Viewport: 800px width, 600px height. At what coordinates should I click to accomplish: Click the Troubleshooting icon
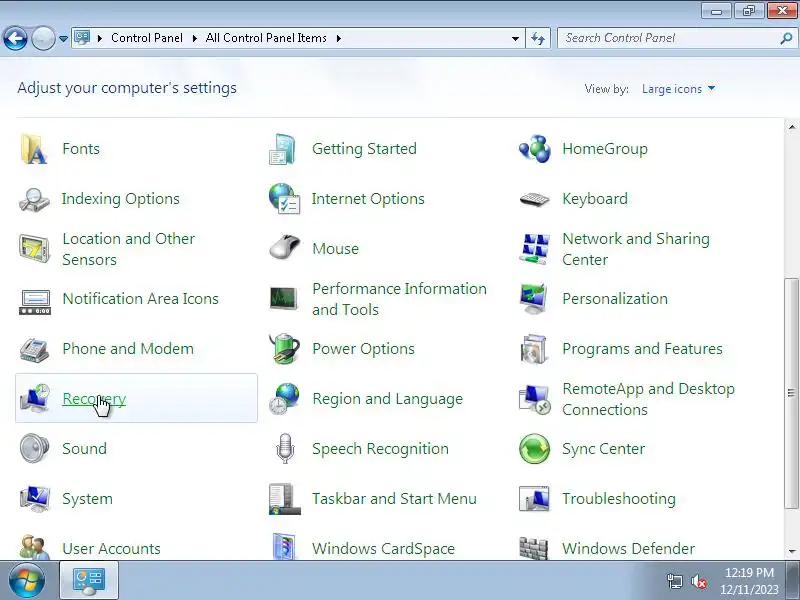click(x=534, y=498)
